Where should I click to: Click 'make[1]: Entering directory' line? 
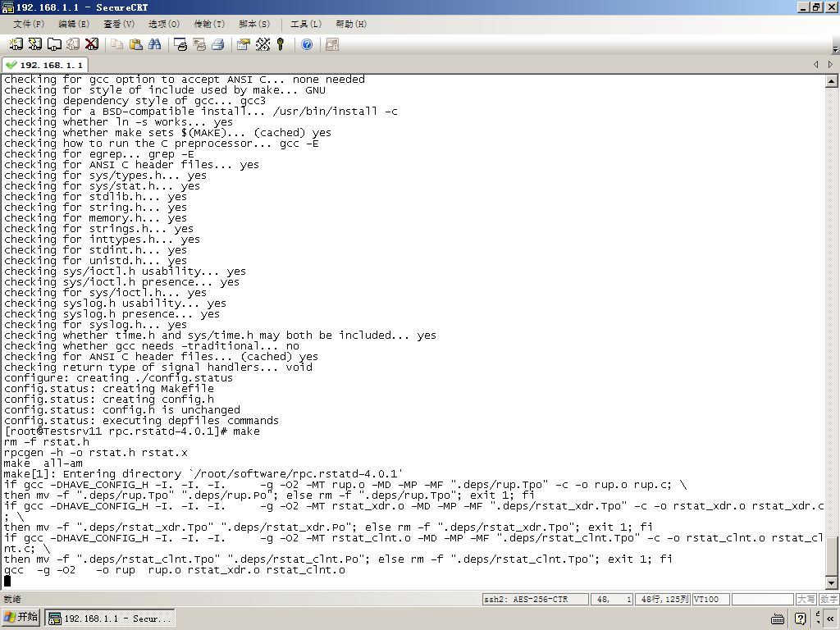203,474
